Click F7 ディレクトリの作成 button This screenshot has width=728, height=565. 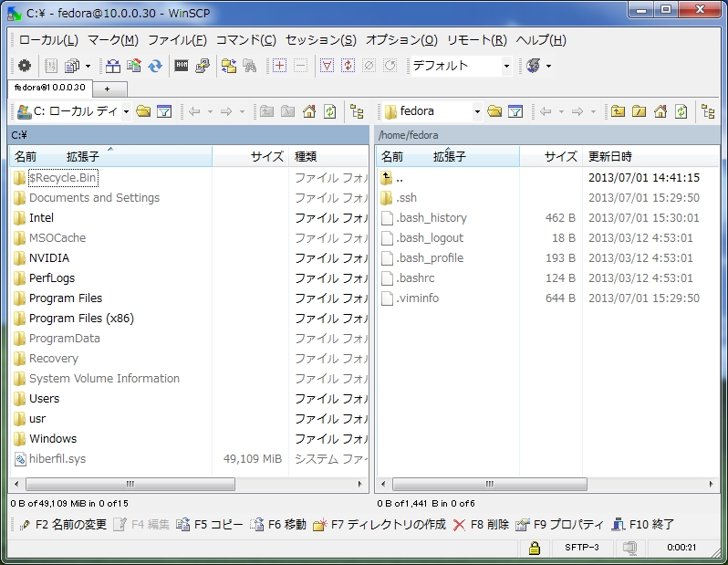coord(380,525)
